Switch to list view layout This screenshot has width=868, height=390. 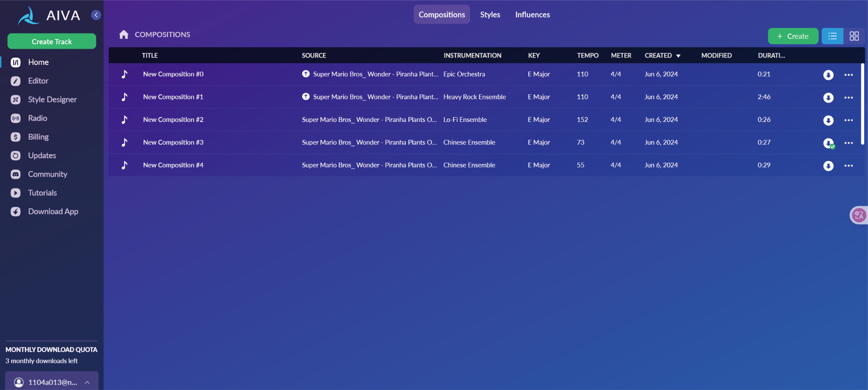[x=832, y=36]
